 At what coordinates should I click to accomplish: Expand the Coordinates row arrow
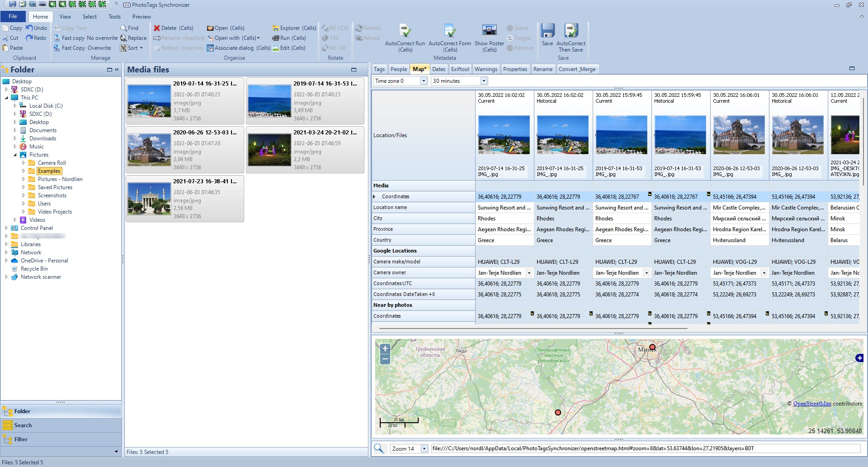point(374,196)
